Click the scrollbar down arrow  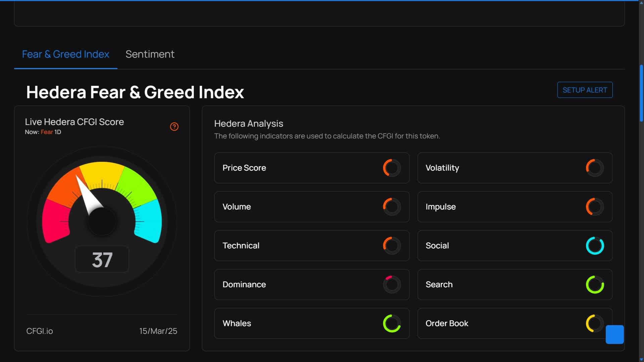(x=641, y=359)
